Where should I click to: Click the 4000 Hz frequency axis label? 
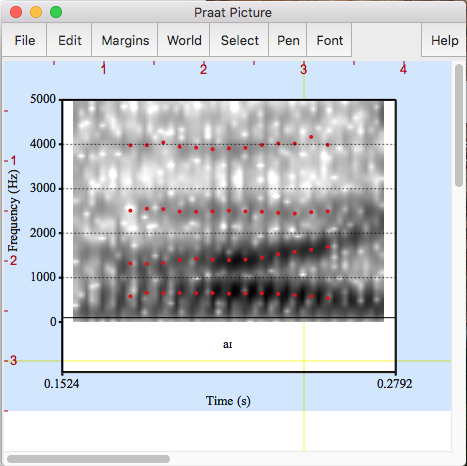[x=43, y=144]
